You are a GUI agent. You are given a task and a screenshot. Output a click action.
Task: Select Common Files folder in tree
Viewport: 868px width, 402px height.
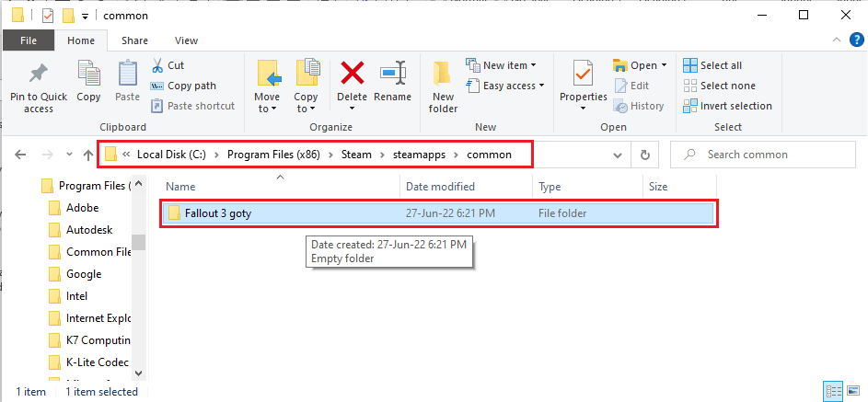pos(89,252)
